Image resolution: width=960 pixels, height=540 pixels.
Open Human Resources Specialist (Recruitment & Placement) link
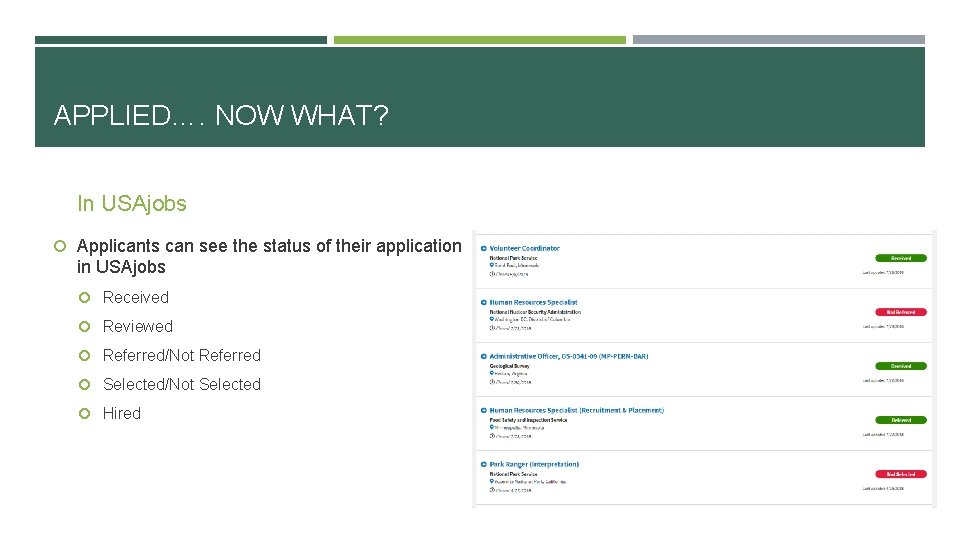[x=577, y=410]
